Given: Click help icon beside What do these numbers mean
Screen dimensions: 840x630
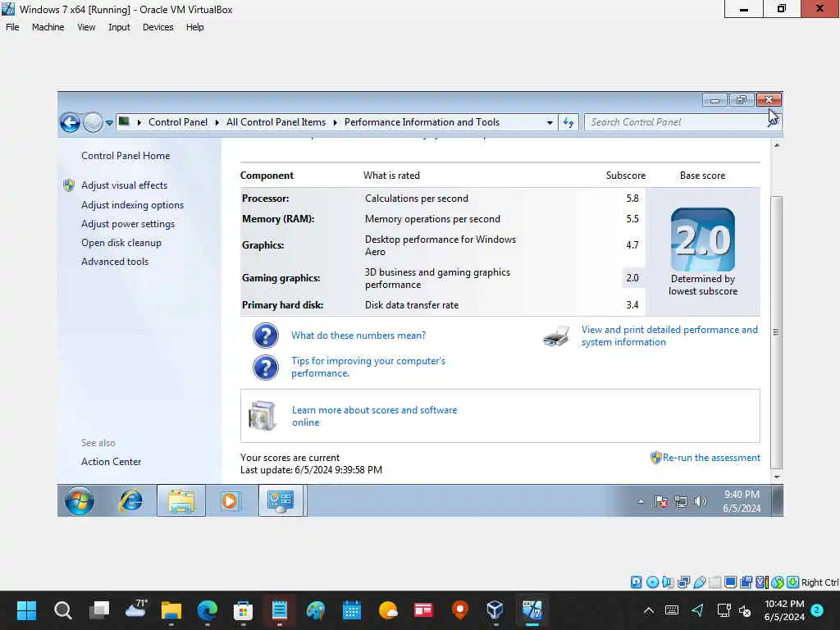Looking at the screenshot, I should tap(266, 336).
